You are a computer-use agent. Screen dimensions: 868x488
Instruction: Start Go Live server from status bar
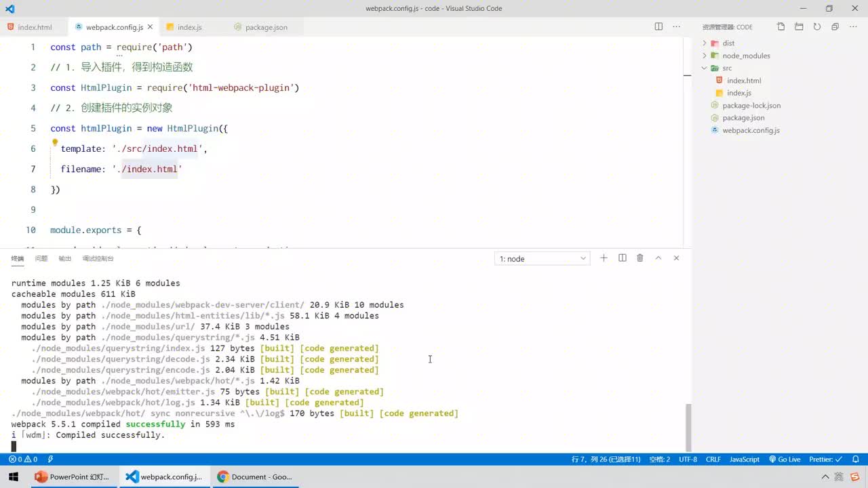(x=785, y=459)
